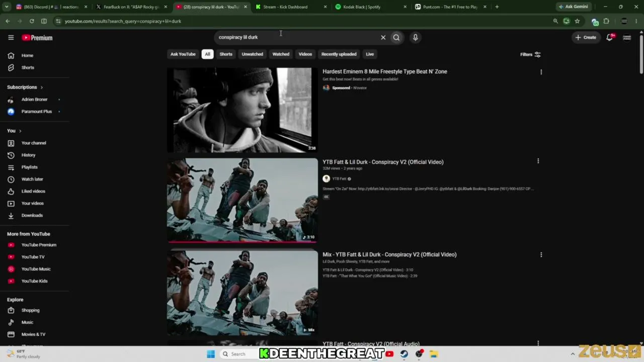Filter results by the Live chip
Image resolution: width=644 pixels, height=362 pixels.
coord(370,54)
